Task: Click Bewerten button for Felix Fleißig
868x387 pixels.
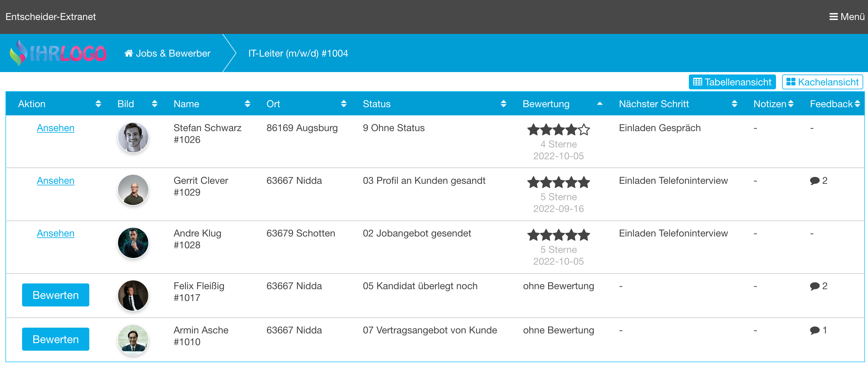Action: point(56,295)
